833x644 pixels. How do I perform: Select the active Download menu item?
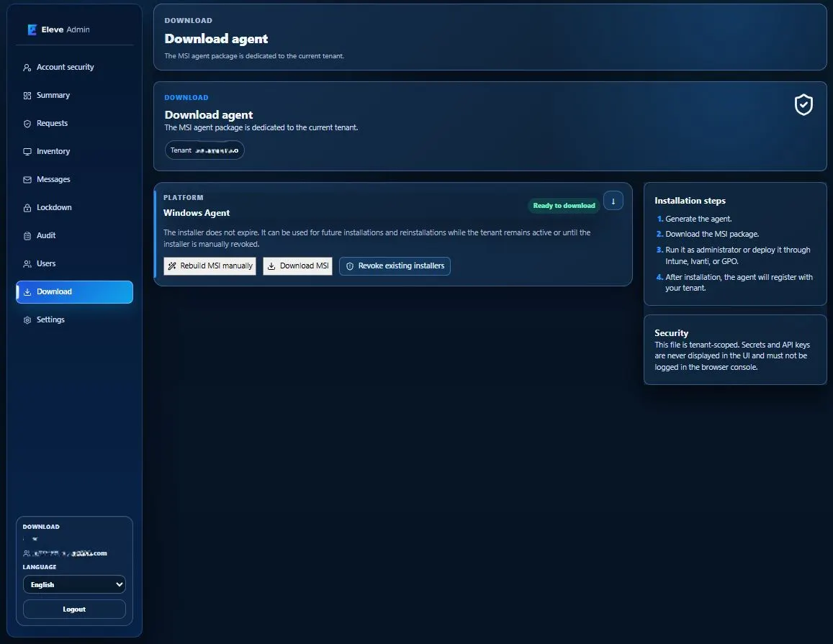coord(74,292)
